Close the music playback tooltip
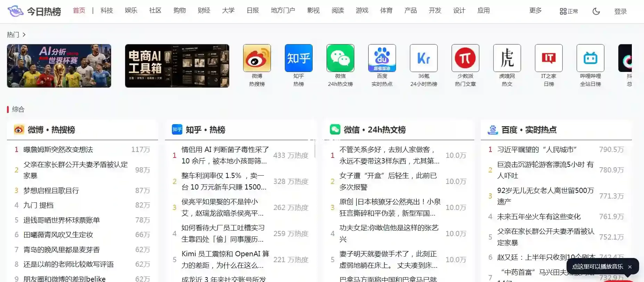Screen dimensions: 644x282 630,267
